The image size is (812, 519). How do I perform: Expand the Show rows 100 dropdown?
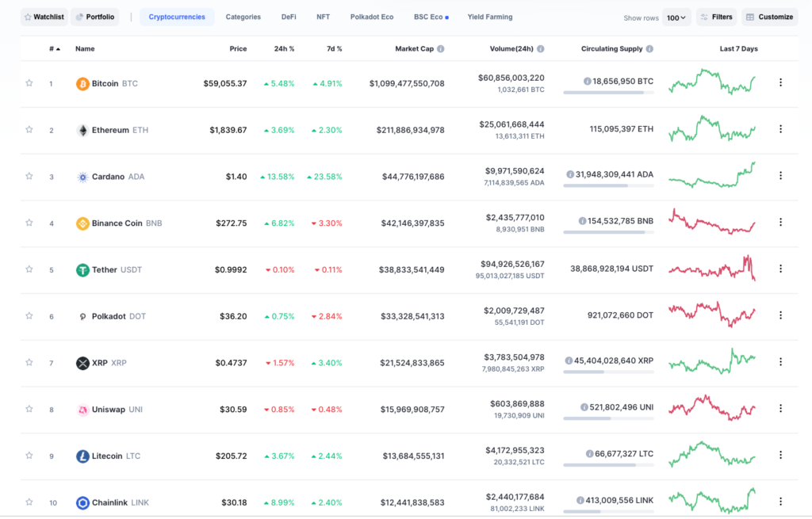click(676, 17)
